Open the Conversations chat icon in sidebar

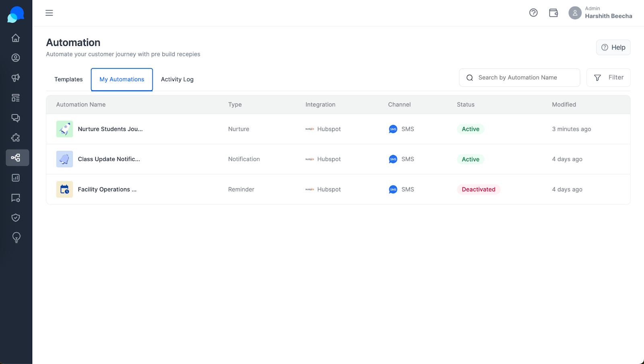[16, 118]
